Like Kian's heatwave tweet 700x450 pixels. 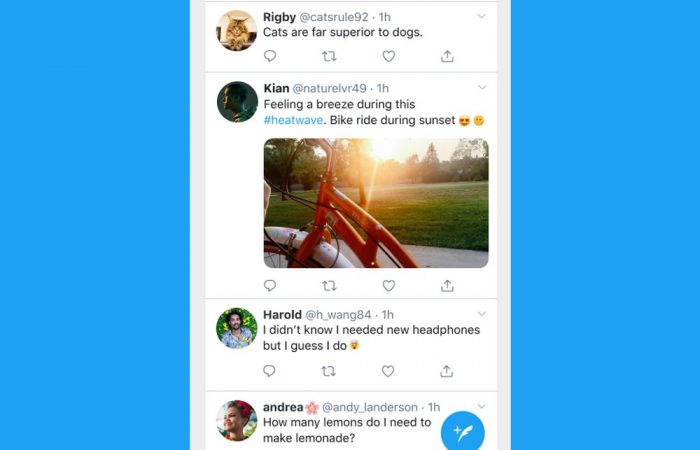[x=388, y=286]
